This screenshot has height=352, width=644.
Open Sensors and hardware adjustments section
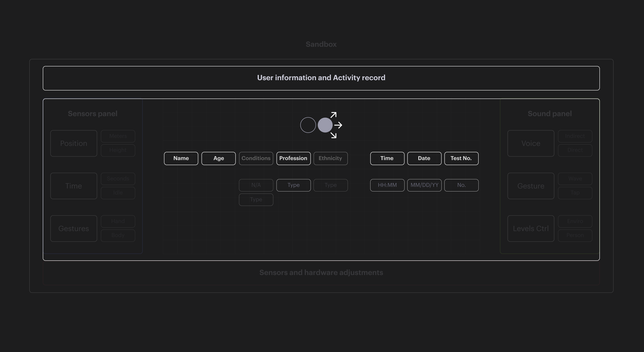(321, 273)
